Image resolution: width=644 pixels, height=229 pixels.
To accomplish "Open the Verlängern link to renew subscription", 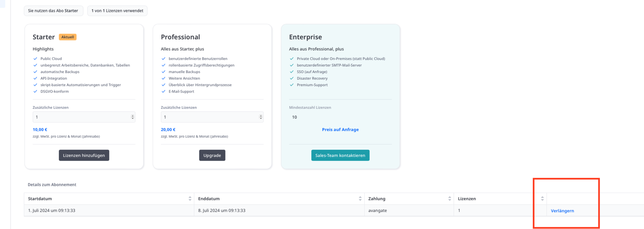I will coord(562,211).
